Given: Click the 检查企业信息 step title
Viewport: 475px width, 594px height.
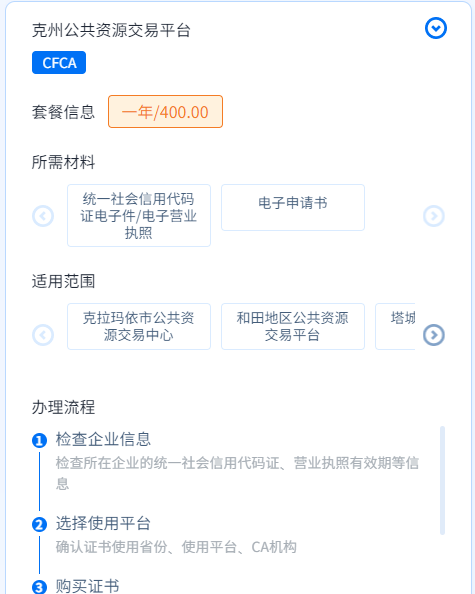Looking at the screenshot, I should [103, 439].
